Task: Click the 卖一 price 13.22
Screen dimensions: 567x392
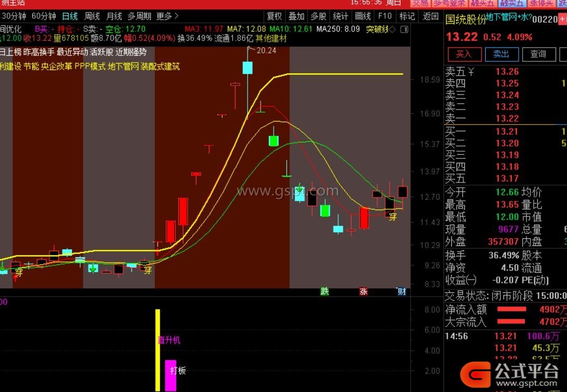Action: click(x=507, y=119)
